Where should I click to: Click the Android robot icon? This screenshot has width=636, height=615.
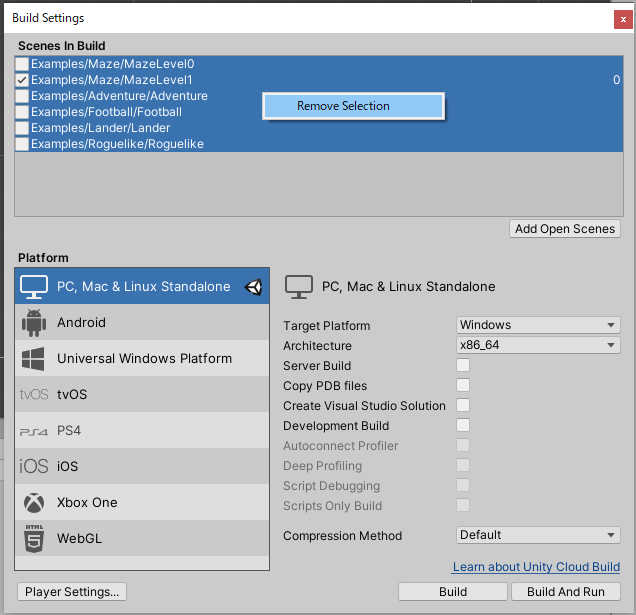point(34,323)
